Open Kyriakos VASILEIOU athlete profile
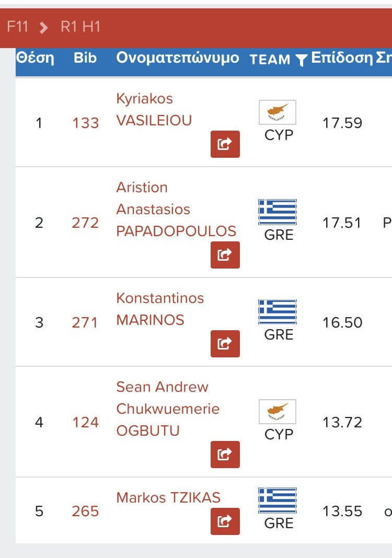 pos(154,110)
